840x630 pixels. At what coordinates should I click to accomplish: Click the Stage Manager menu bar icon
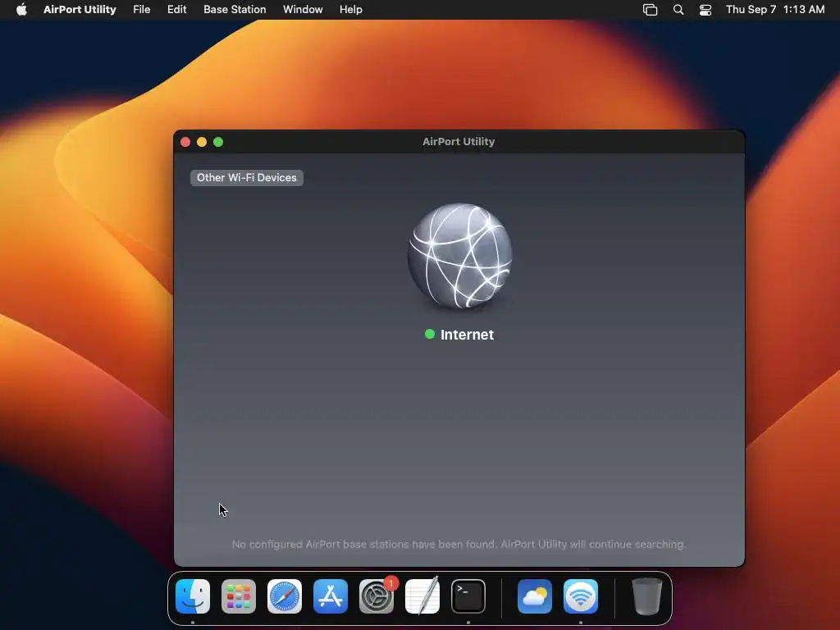pyautogui.click(x=650, y=10)
